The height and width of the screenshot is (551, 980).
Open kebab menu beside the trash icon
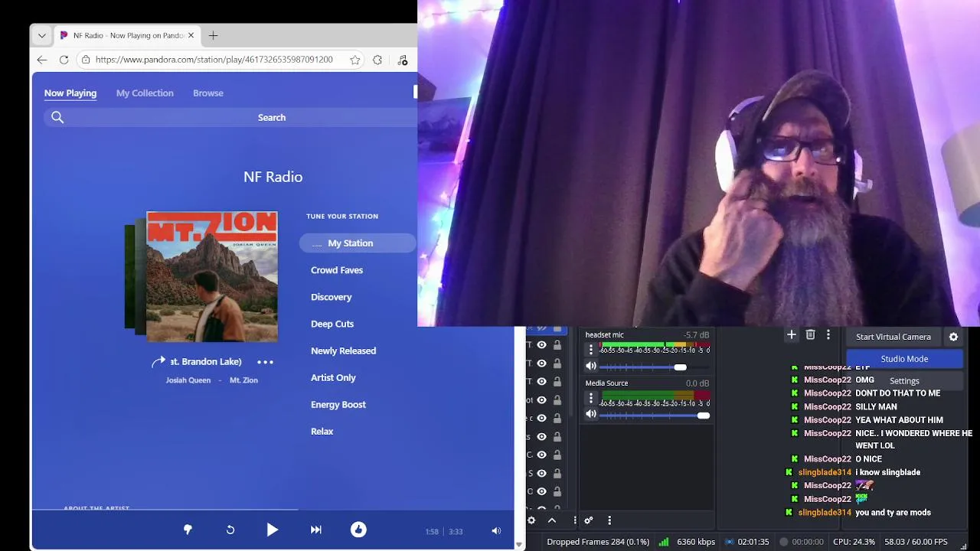pos(828,334)
